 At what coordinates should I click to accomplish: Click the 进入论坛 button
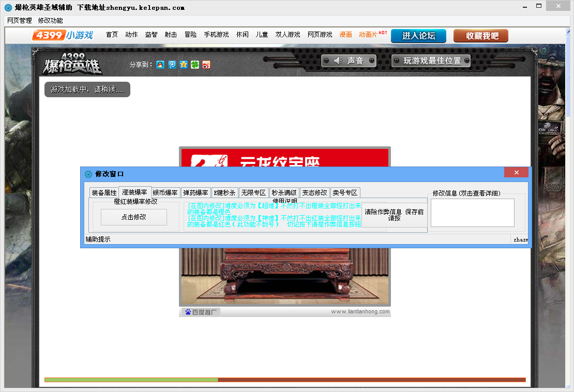click(x=418, y=36)
